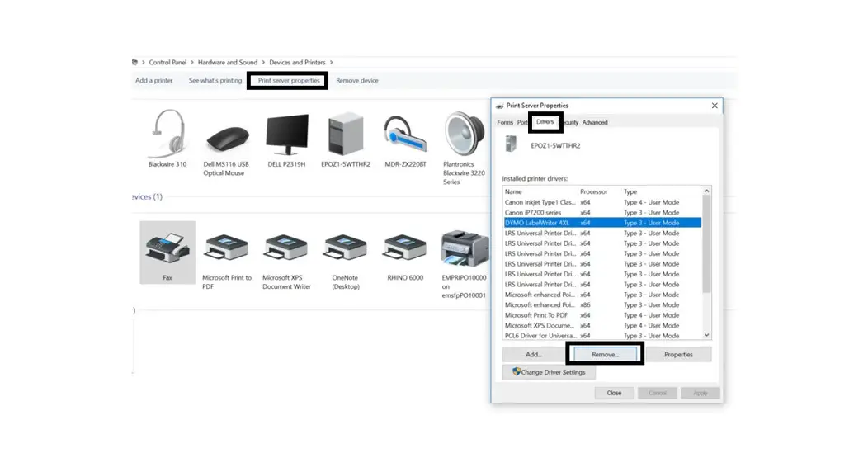Open Print server properties
Screen dimensions: 868x472
point(289,80)
